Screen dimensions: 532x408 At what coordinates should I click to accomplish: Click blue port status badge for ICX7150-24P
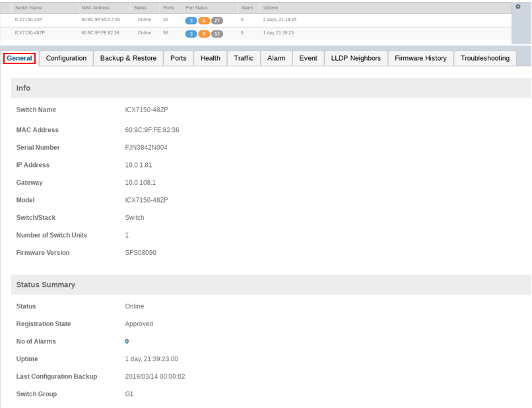[191, 20]
